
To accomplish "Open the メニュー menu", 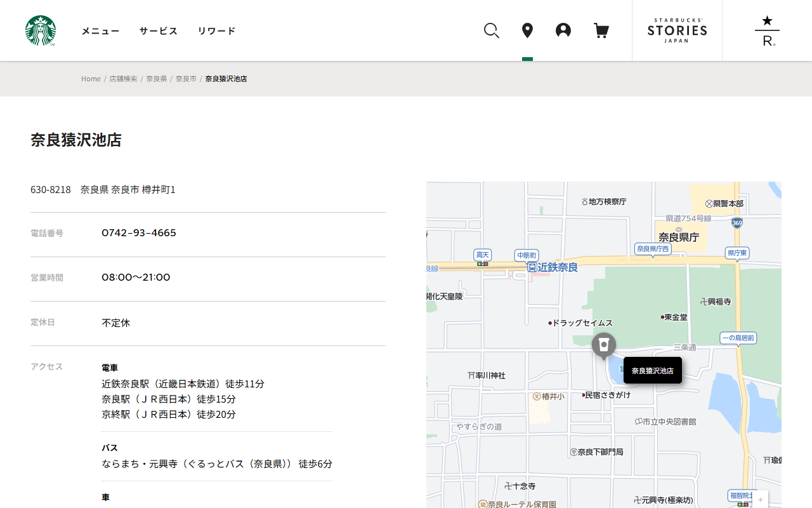I will pos(100,30).
